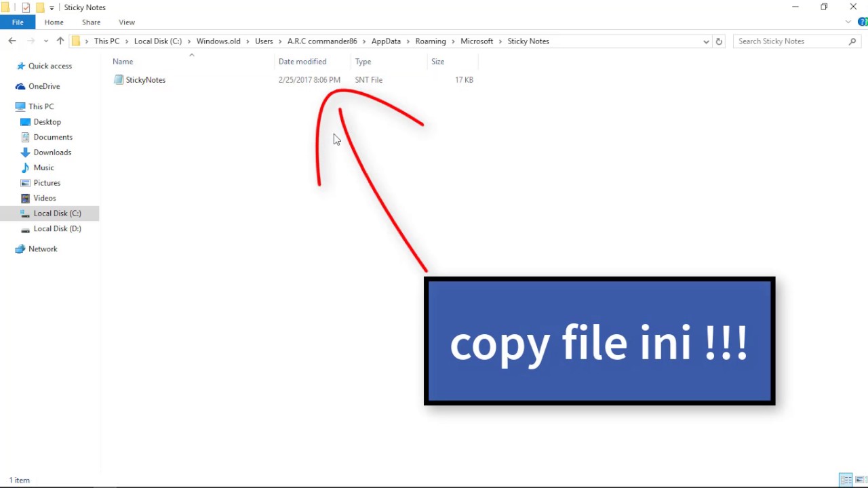Click Roaming breadcrumb in address bar
868x488 pixels.
431,41
